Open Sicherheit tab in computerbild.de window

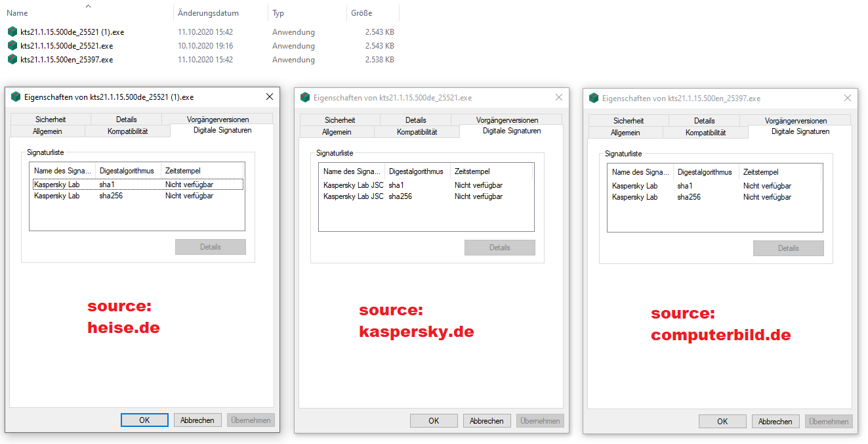[x=629, y=121]
